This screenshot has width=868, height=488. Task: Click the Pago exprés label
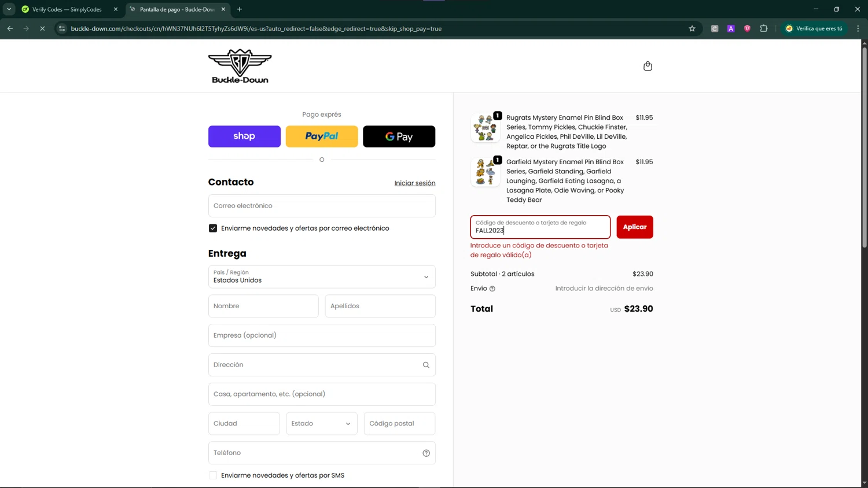[x=322, y=114]
